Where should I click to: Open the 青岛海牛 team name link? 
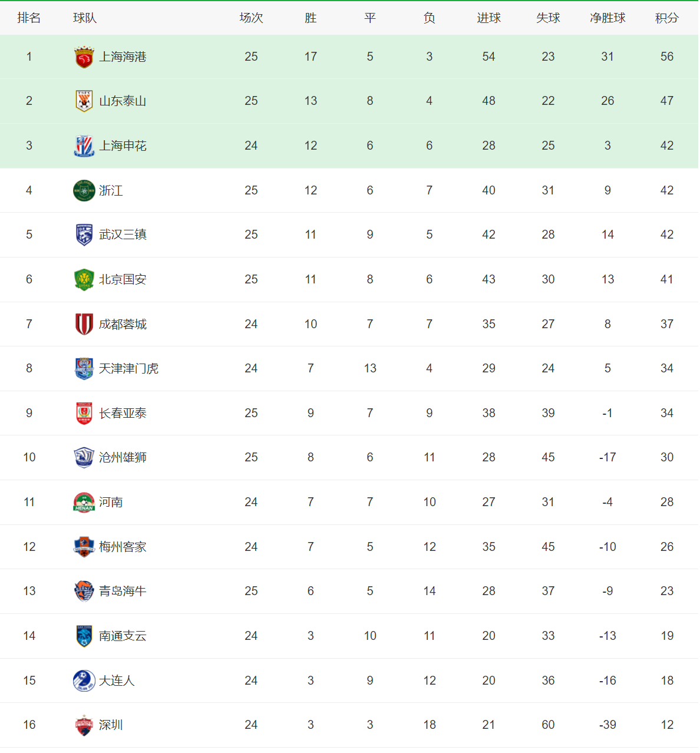pyautogui.click(x=123, y=592)
